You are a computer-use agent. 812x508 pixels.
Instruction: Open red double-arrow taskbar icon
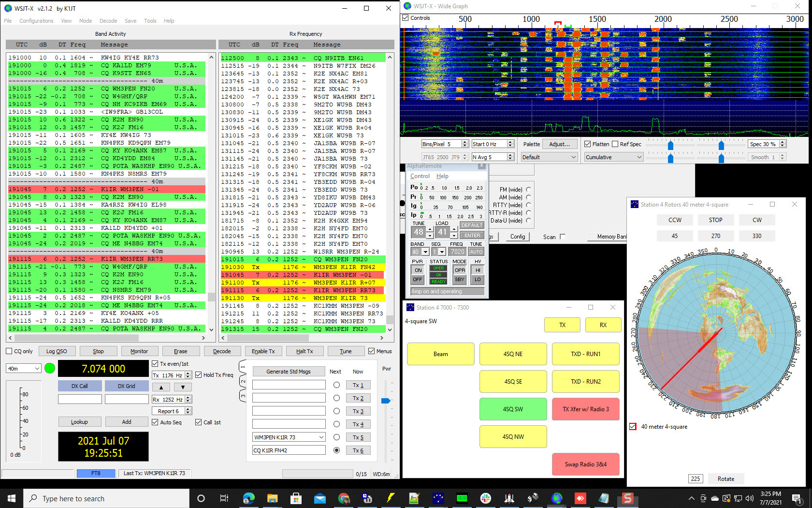click(580, 498)
